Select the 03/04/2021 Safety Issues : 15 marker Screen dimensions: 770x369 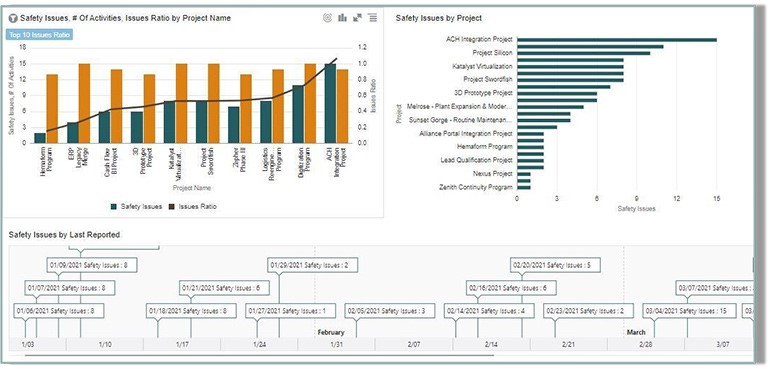[x=689, y=311]
